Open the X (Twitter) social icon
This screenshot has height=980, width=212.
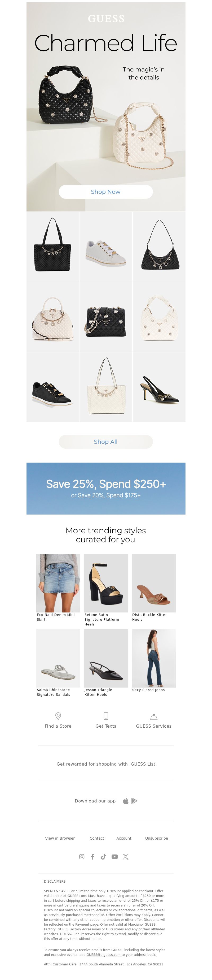pyautogui.click(x=126, y=856)
